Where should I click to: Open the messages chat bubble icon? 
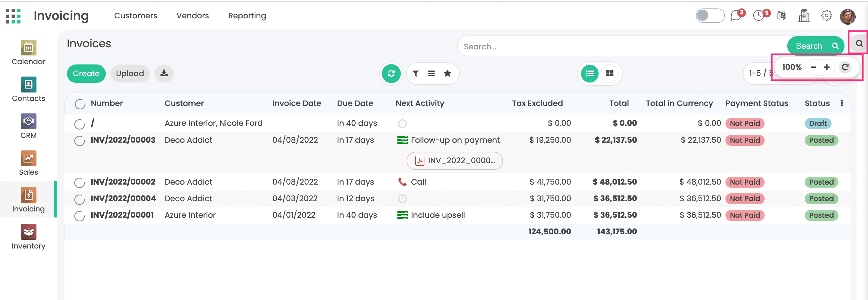coord(736,16)
